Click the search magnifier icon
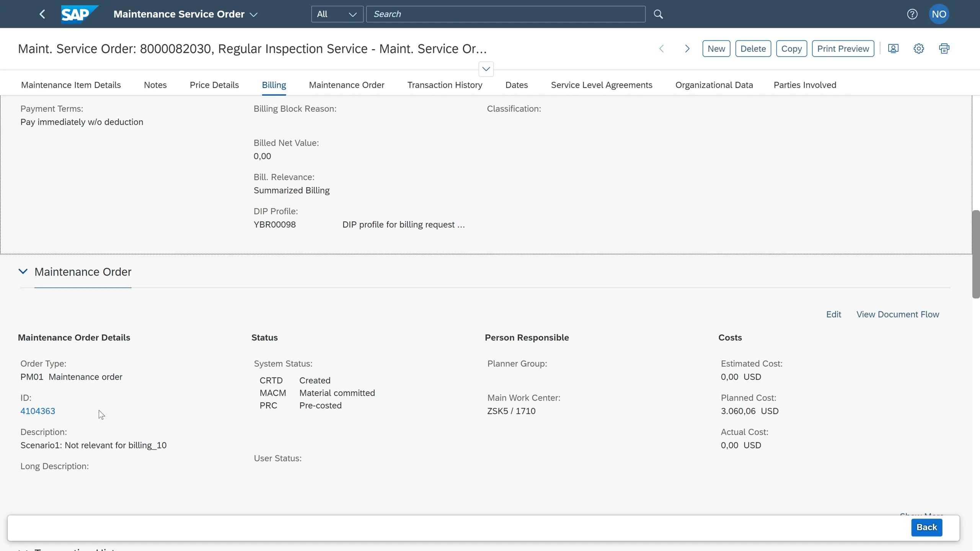 tap(658, 14)
